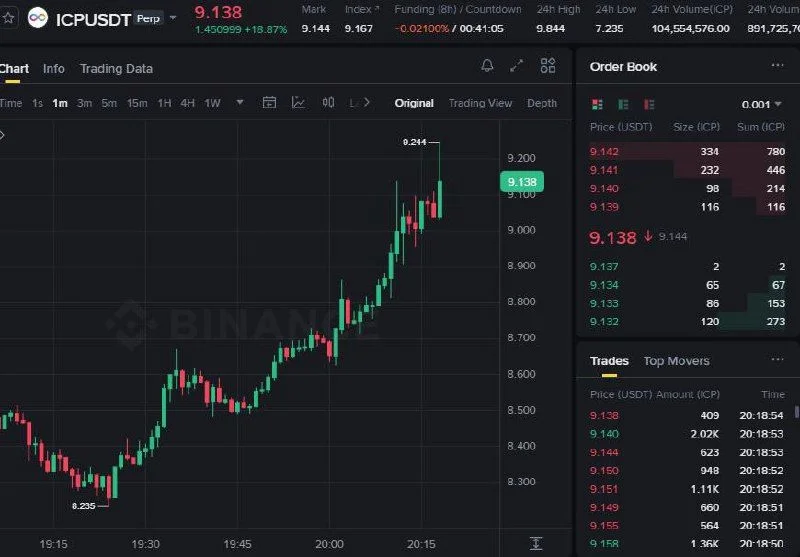Open Order Book options menu

pos(777,65)
